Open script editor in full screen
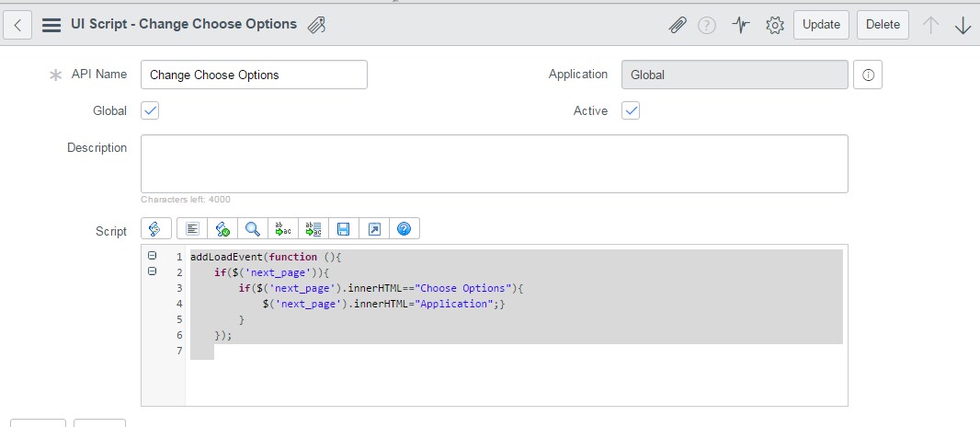Screen dimensions: 980x427 tap(374, 229)
